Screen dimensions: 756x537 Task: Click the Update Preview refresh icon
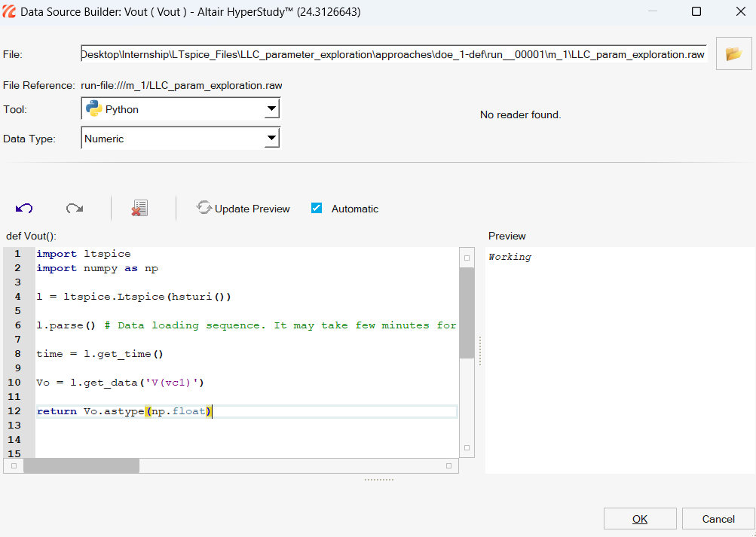click(204, 208)
